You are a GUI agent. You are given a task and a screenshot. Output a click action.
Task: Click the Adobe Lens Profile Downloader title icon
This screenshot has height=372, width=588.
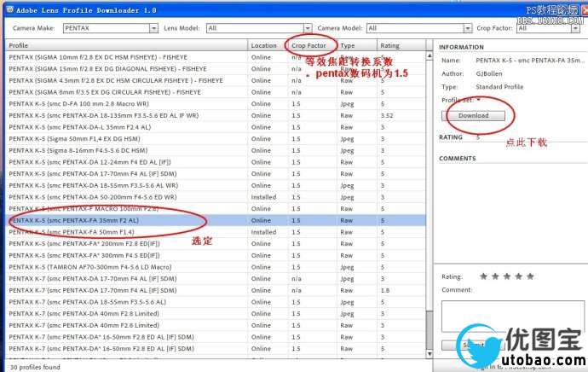click(x=9, y=9)
